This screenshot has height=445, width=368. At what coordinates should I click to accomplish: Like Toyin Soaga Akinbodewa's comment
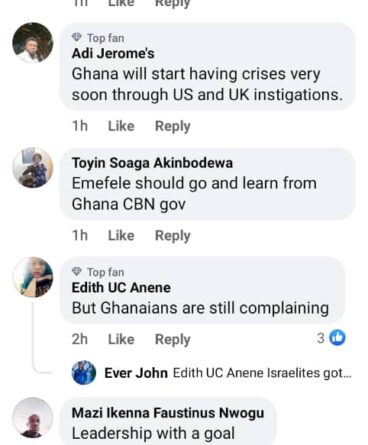coord(121,236)
